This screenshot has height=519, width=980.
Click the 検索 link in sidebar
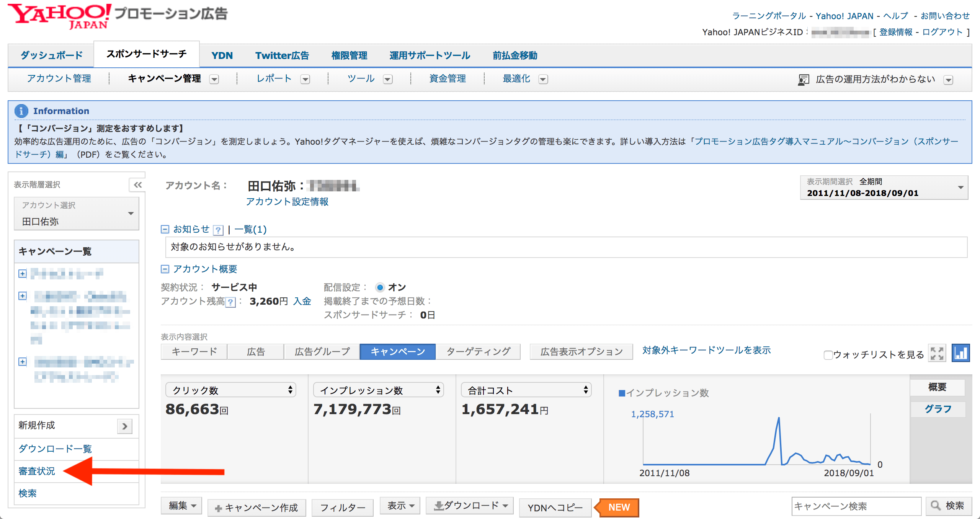pos(28,493)
